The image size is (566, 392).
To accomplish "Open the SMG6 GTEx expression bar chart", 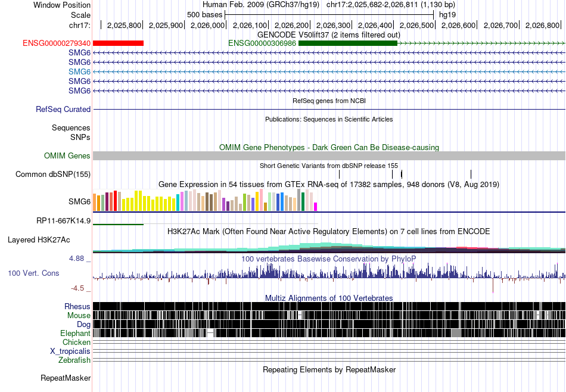I will 205,200.
